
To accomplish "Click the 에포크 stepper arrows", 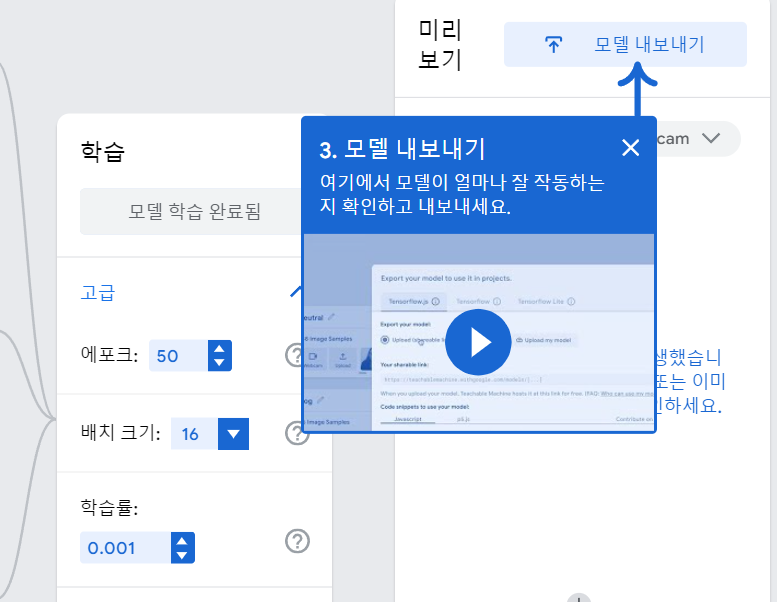I will pos(220,356).
